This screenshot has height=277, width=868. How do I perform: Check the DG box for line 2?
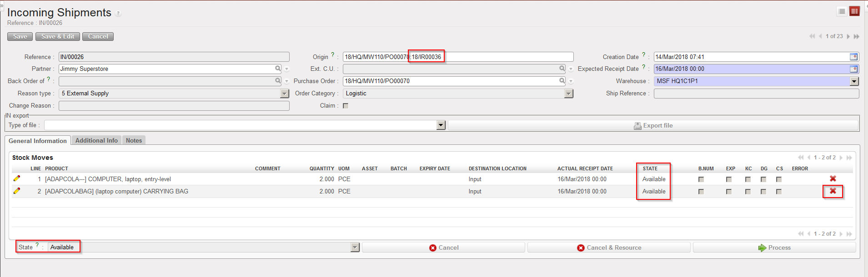click(x=763, y=192)
